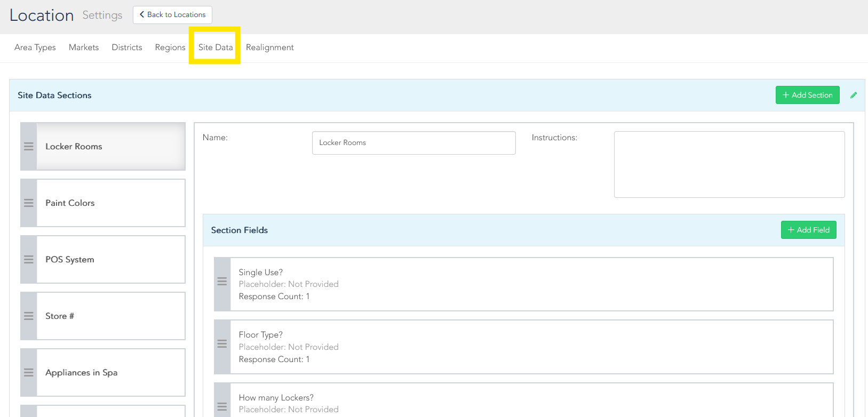Image resolution: width=868 pixels, height=417 pixels.
Task: Click drag handle for Locker Rooms section
Action: 29,147
